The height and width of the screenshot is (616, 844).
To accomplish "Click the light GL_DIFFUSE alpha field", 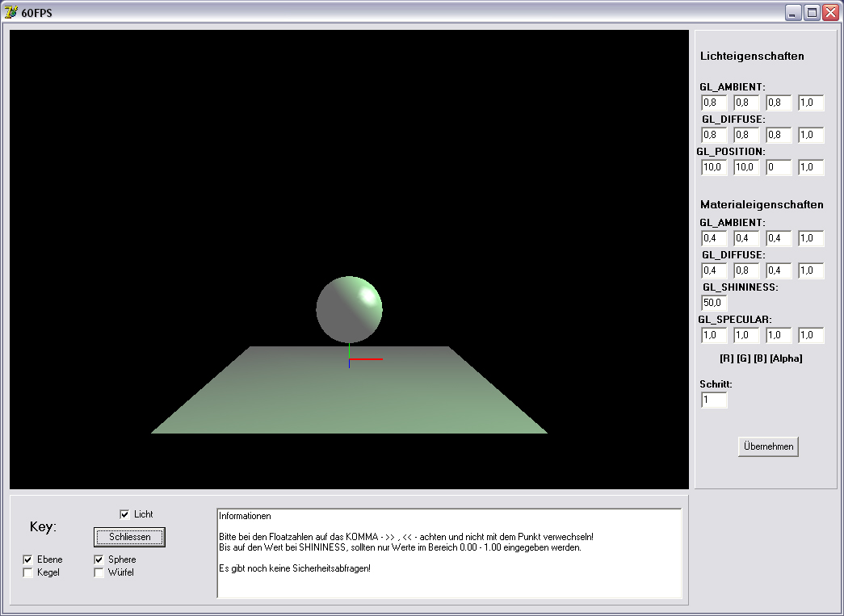I will (811, 136).
